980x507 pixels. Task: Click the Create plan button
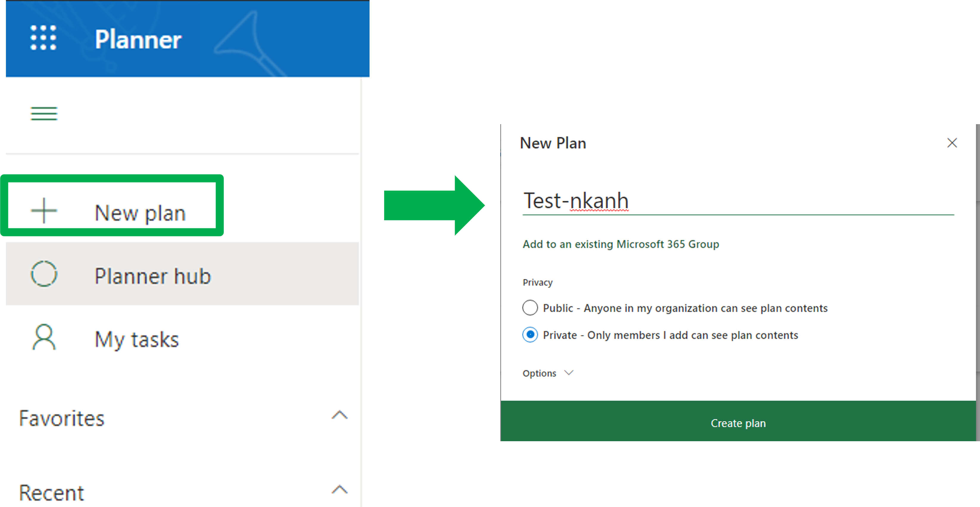(738, 423)
